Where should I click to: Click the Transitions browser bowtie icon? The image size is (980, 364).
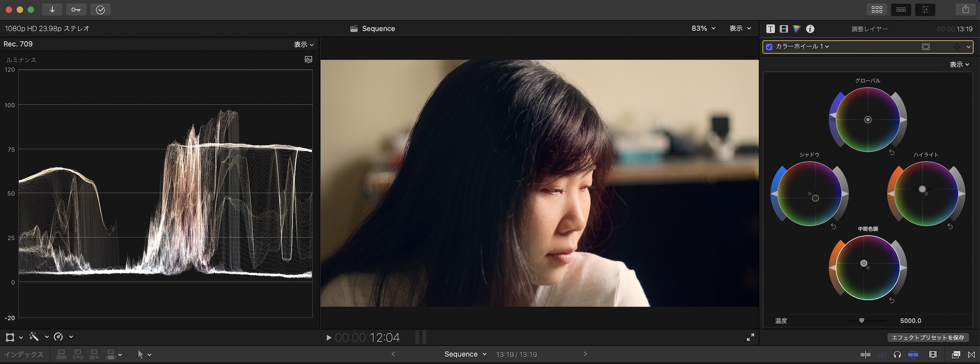(x=971, y=354)
